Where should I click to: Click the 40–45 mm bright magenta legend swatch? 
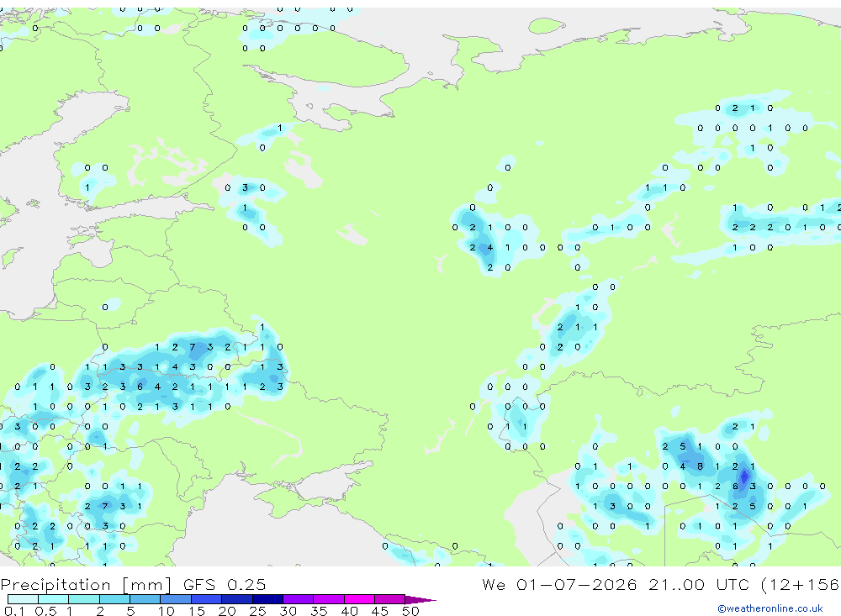[x=359, y=599]
